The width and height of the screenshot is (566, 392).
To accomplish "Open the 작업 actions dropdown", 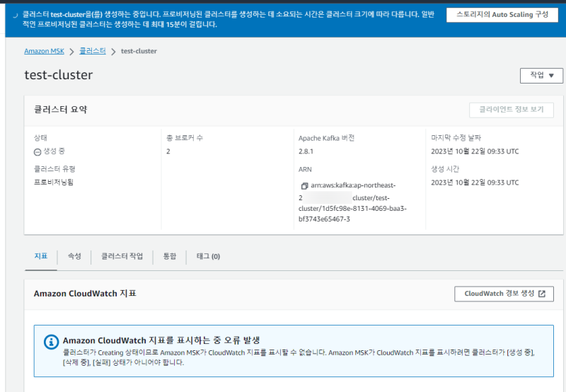I will (541, 76).
